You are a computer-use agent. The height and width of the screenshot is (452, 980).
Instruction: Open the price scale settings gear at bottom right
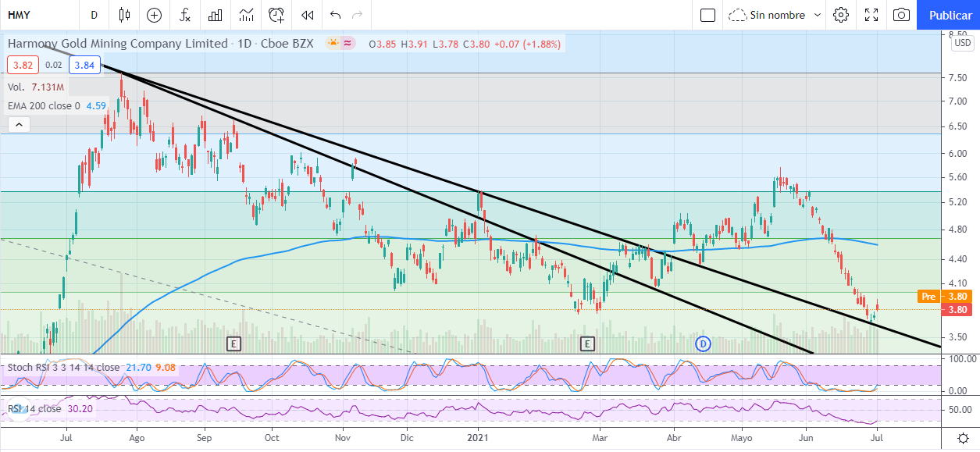(x=963, y=437)
